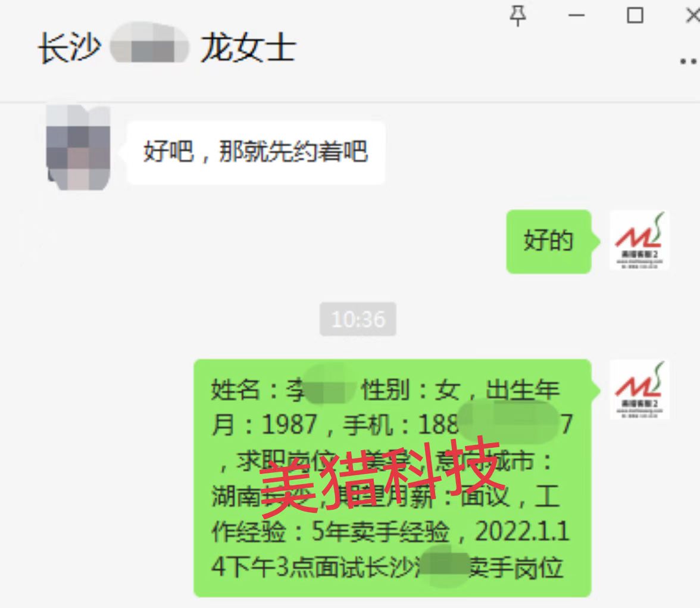Image resolution: width=700 pixels, height=608 pixels.
Task: Minimize the chat window
Action: [576, 15]
